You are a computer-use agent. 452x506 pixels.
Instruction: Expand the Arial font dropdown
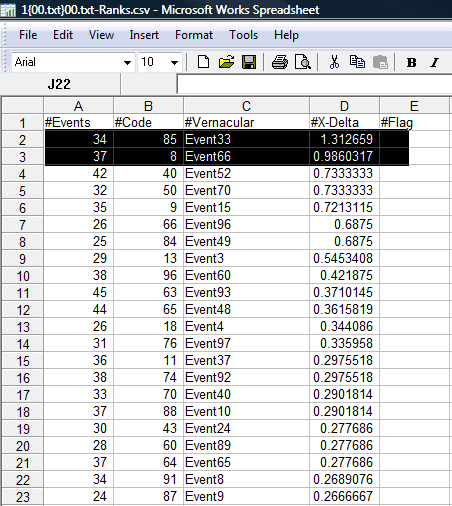pos(127,62)
